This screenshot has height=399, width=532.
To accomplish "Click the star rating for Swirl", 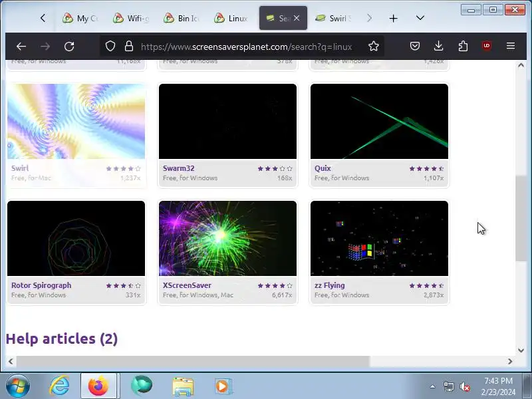I will click(123, 169).
